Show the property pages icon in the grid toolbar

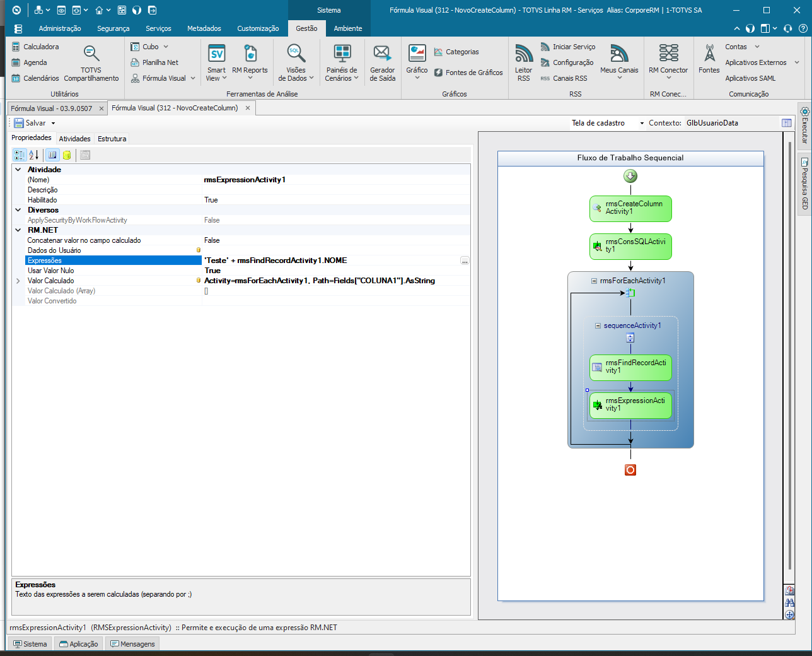[x=85, y=155]
